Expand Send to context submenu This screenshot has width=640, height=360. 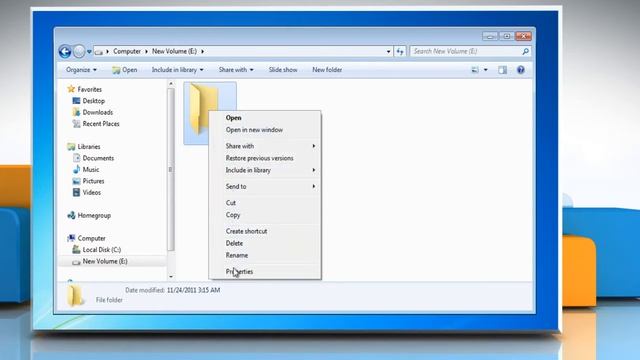264,187
